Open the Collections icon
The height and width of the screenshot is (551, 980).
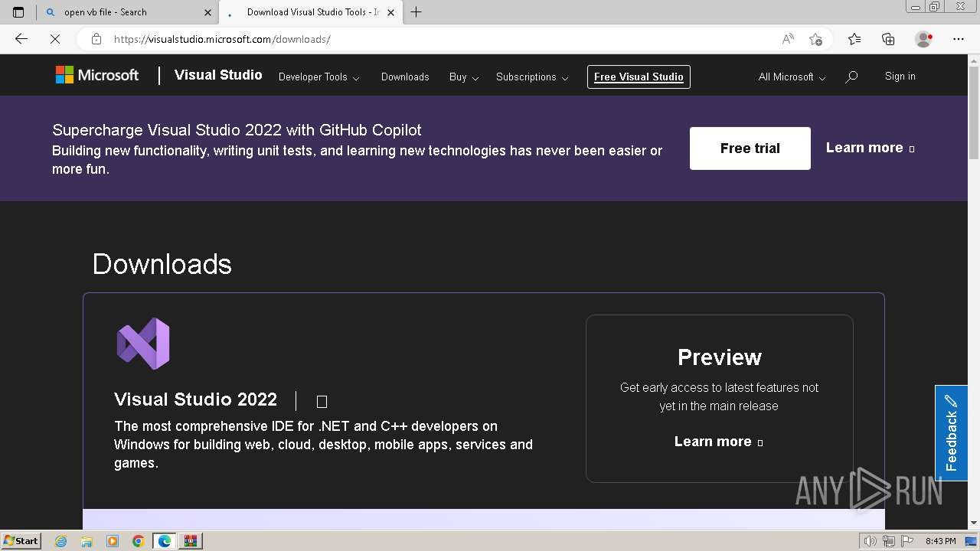[888, 39]
